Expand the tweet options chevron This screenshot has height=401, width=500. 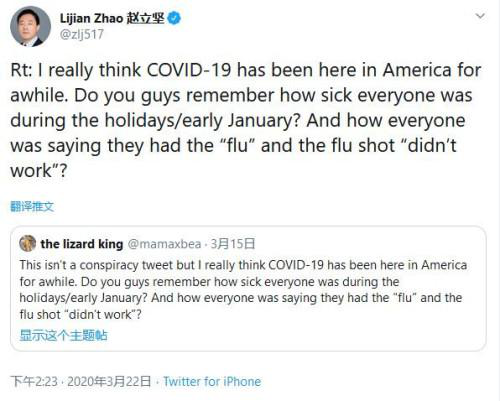(x=480, y=16)
